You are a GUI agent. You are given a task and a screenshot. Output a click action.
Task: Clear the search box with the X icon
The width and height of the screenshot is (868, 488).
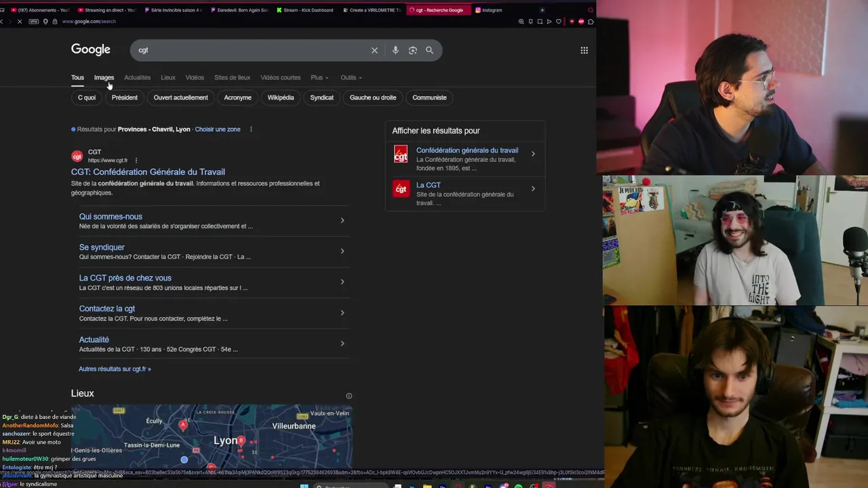tap(374, 50)
